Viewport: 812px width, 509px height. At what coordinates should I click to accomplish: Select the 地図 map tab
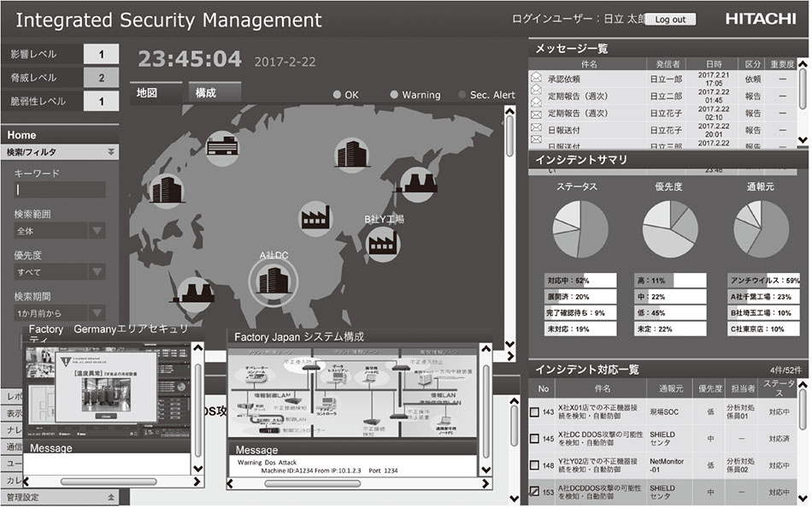pyautogui.click(x=156, y=93)
